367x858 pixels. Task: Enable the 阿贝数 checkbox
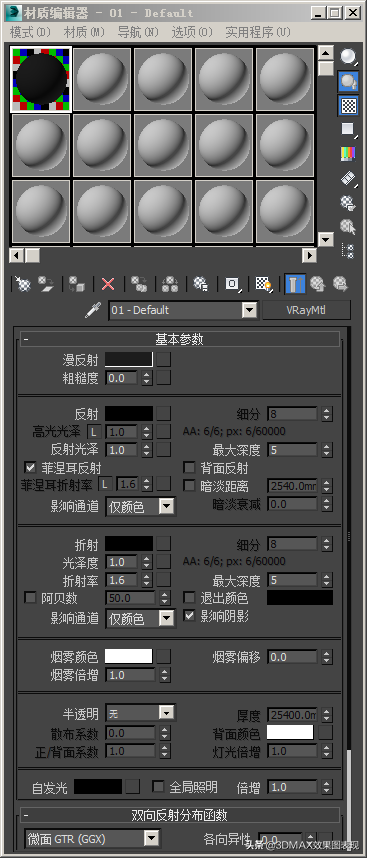point(30,598)
